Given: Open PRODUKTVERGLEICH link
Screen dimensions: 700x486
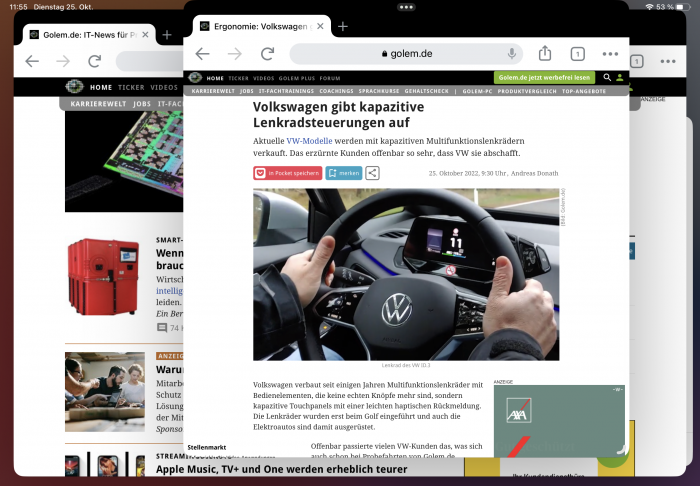Looking at the screenshot, I should (x=527, y=91).
